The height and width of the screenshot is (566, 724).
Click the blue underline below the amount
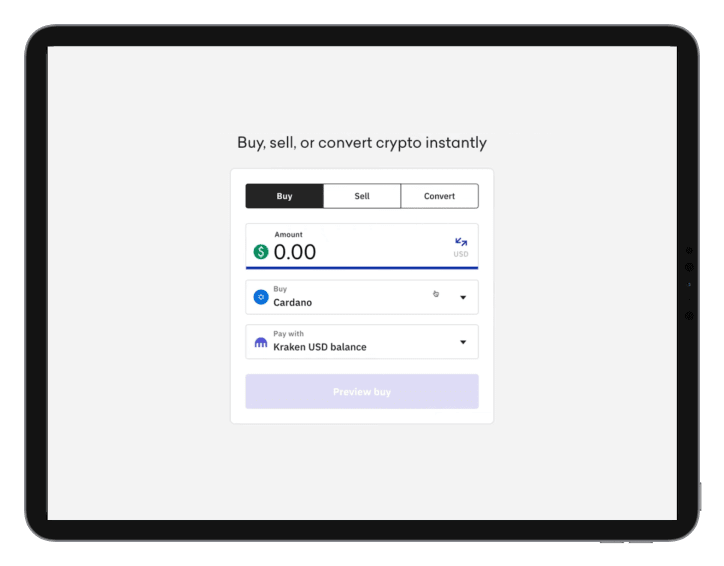[362, 267]
